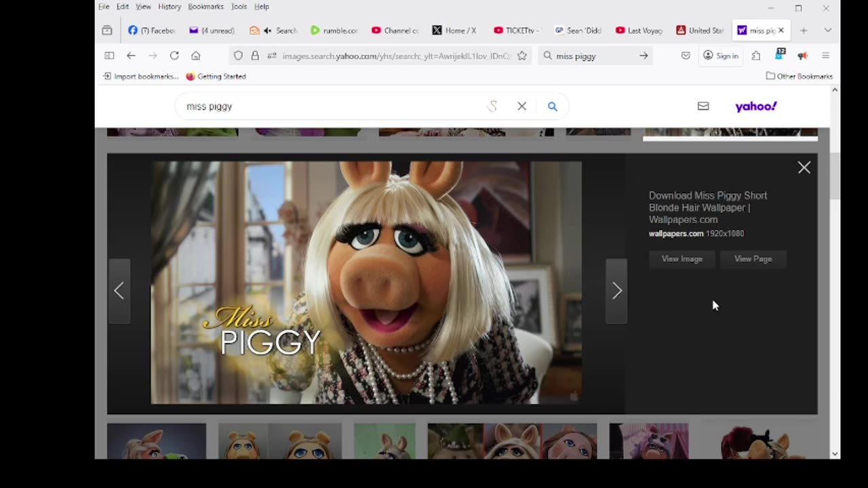This screenshot has width=868, height=488.
Task: Switch to the Channel content tab
Action: click(x=395, y=30)
